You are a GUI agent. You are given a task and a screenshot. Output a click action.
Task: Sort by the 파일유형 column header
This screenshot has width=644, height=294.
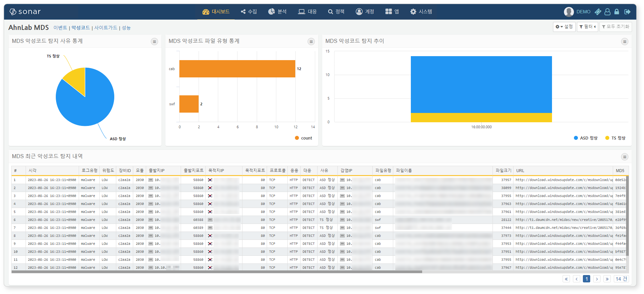383,170
